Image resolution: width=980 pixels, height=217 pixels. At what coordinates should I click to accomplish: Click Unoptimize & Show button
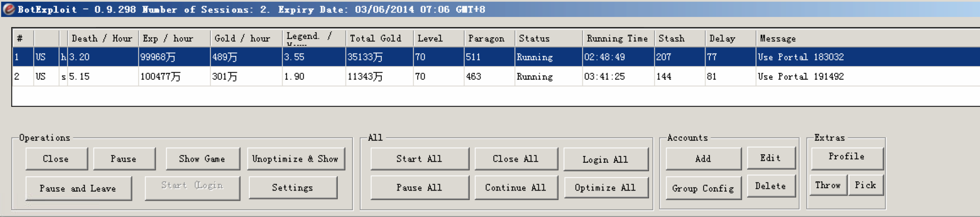pyautogui.click(x=295, y=159)
